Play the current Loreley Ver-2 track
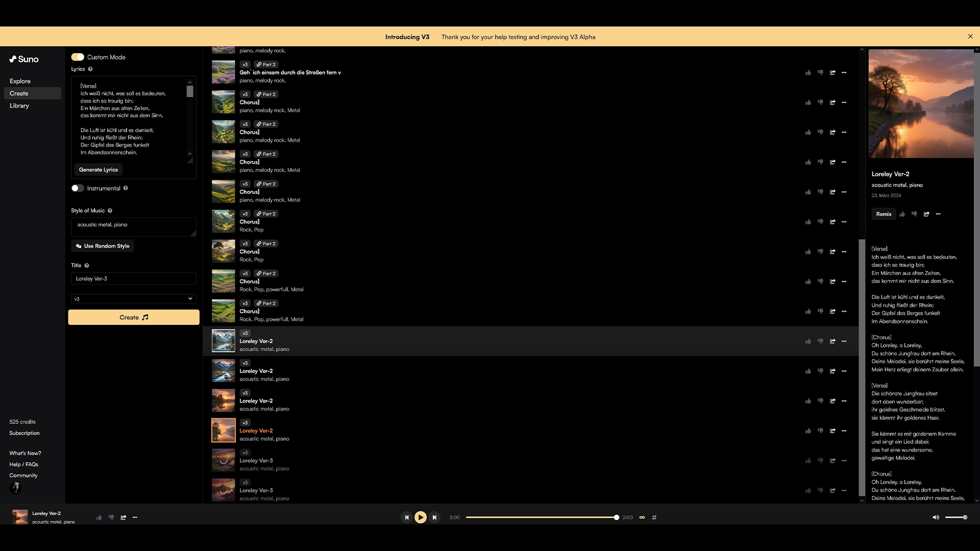Screen dimensions: 980x551 click(420, 517)
